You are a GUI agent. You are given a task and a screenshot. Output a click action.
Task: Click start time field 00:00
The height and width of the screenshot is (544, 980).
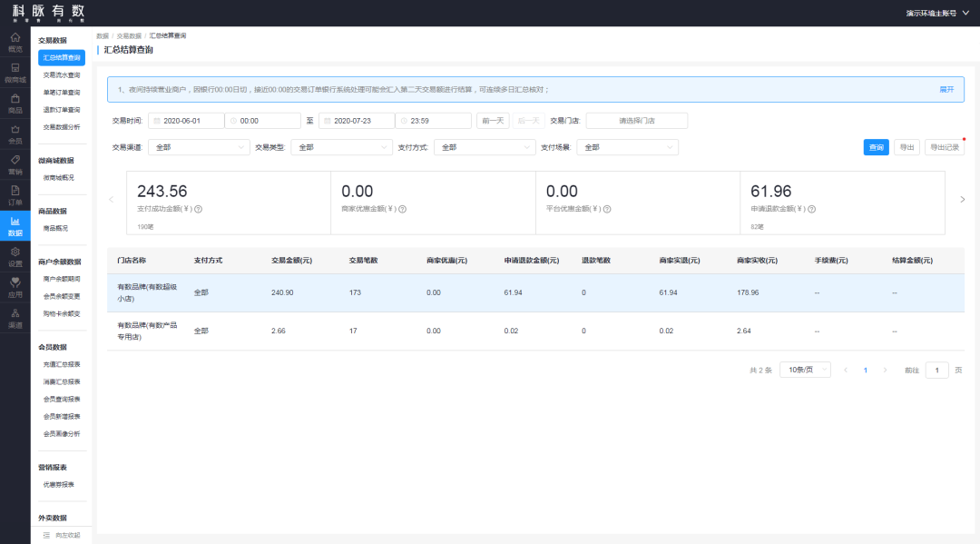click(262, 121)
